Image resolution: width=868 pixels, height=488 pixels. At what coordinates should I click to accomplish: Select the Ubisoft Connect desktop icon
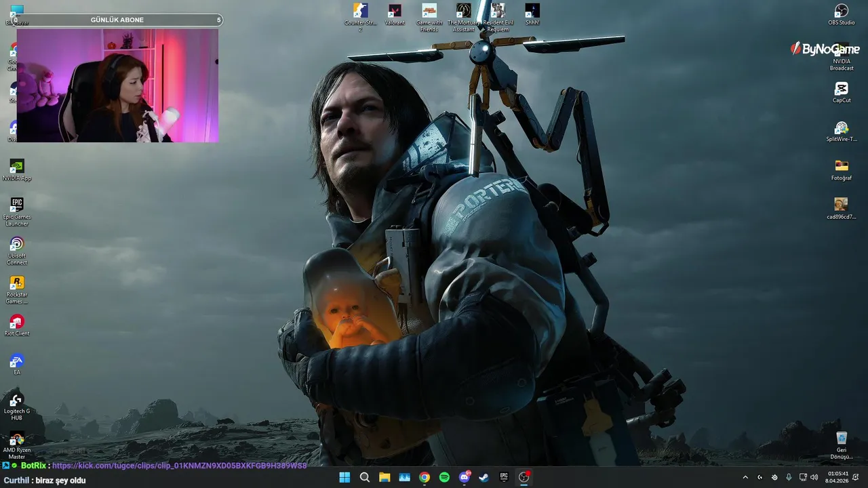[x=17, y=251]
